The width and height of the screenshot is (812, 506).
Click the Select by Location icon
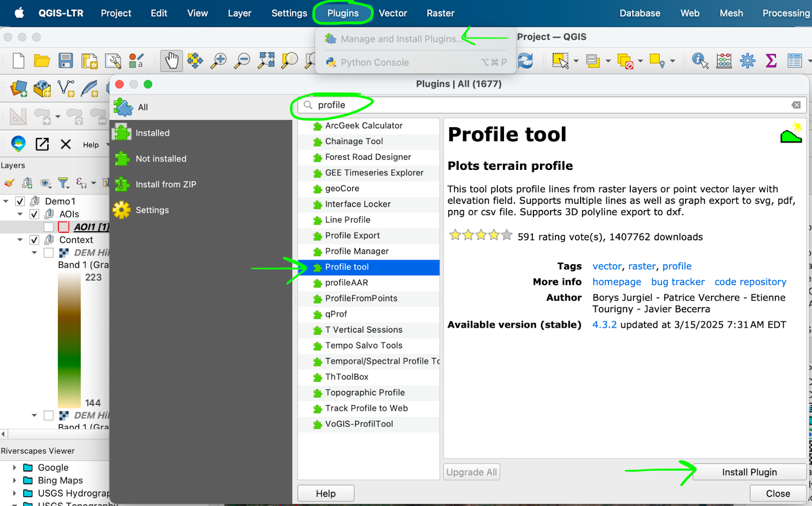(657, 61)
